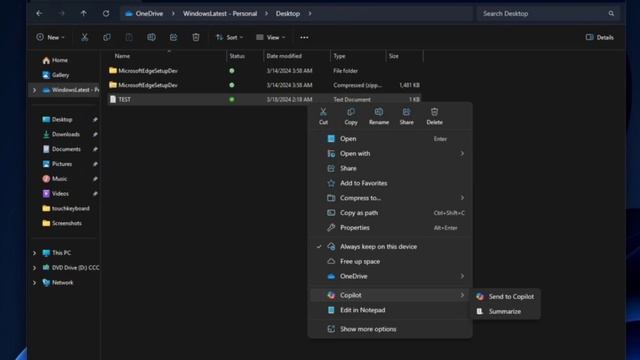Choose Free up space
Screen dimensions: 640x360
coord(391,261)
